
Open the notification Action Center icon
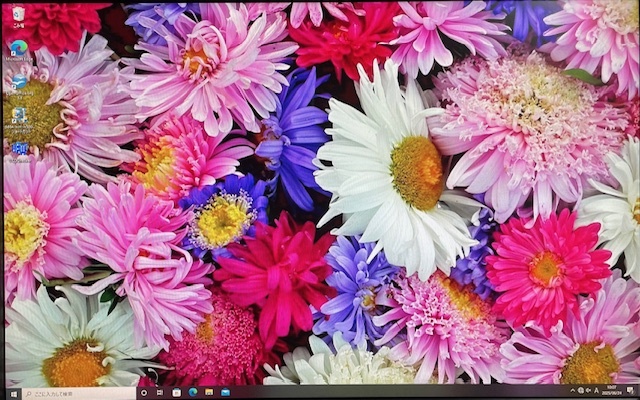[630, 391]
